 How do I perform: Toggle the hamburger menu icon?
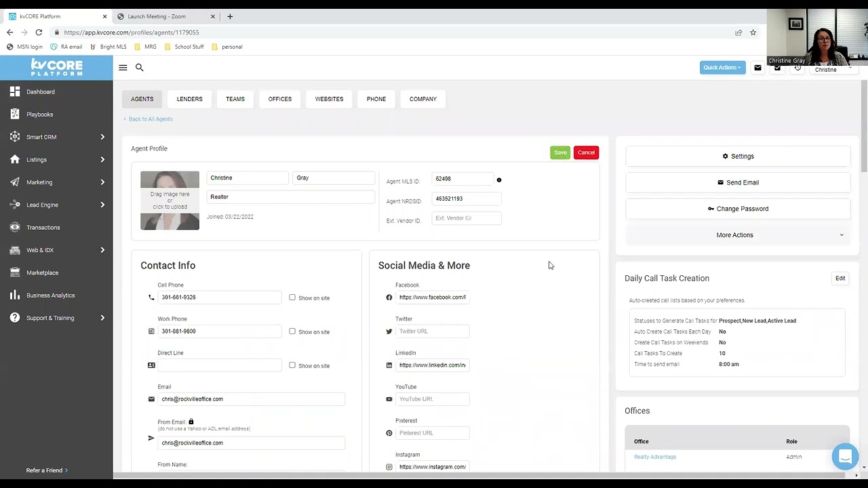[123, 68]
